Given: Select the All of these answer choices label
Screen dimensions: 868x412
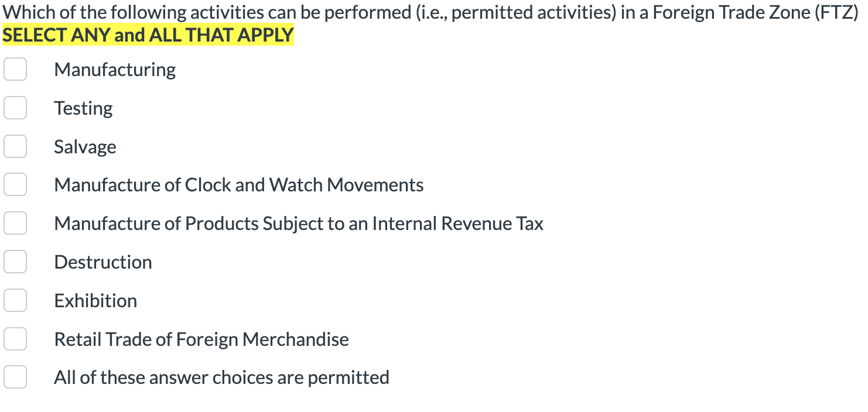Looking at the screenshot, I should (x=221, y=377).
